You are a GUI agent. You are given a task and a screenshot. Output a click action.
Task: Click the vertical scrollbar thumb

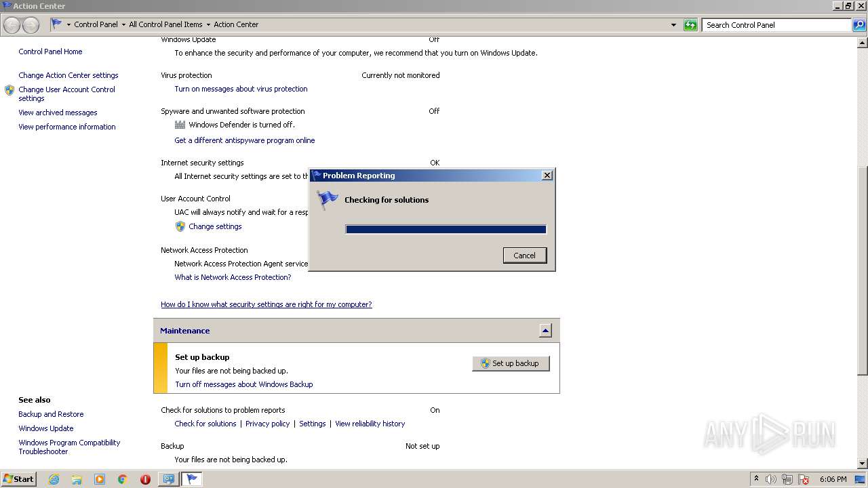[x=863, y=271]
